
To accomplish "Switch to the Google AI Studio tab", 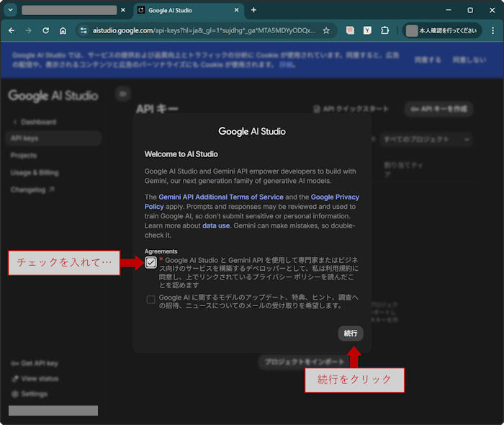I will pyautogui.click(x=184, y=11).
